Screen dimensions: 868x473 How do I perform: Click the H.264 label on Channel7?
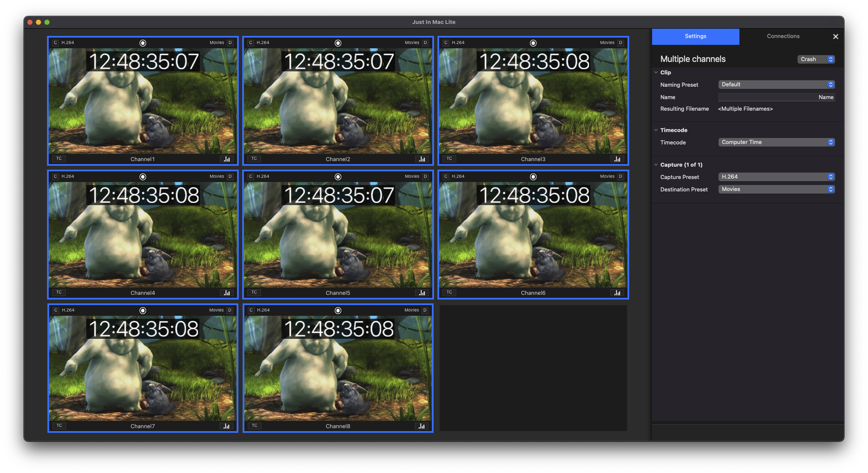coord(68,310)
